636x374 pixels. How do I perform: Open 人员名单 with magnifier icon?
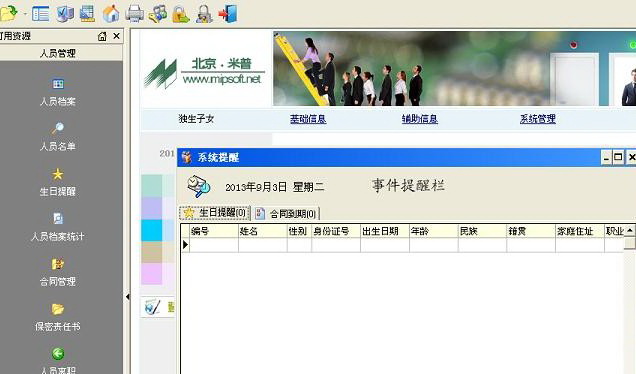click(x=58, y=138)
